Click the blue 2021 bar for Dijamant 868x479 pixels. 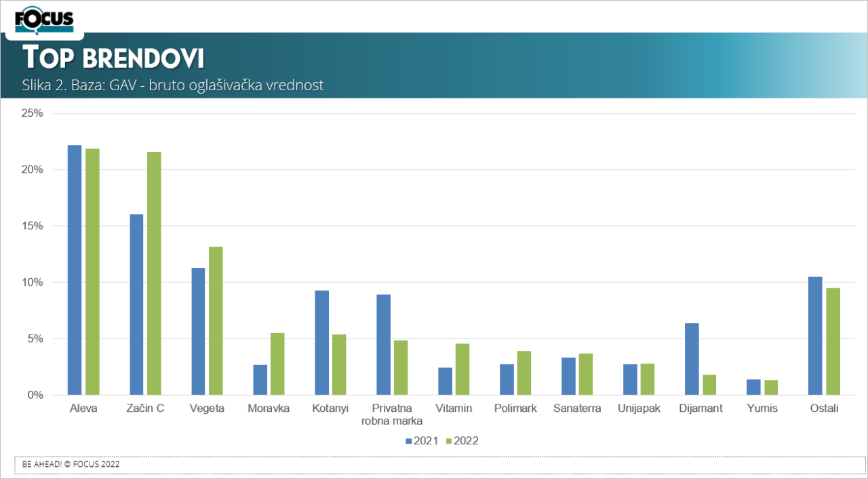(692, 359)
